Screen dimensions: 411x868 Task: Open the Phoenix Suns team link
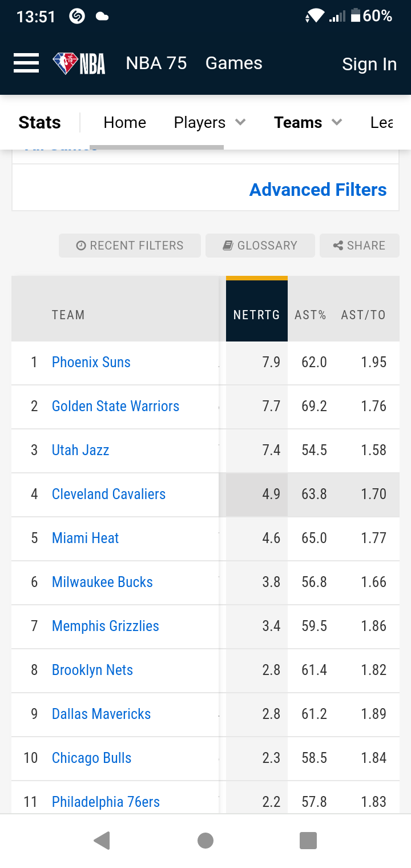[91, 362]
